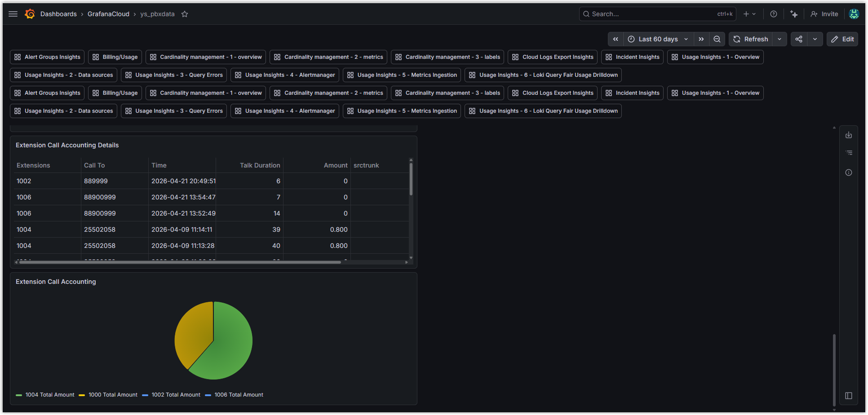Sort table by the Extensions column header
Screen dimensions: 868x415
[x=33, y=165]
